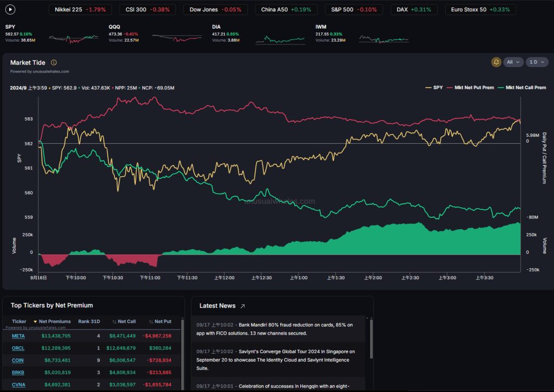554x392 pixels.
Task: Sort the table by Rank 31D column
Action: [89, 322]
